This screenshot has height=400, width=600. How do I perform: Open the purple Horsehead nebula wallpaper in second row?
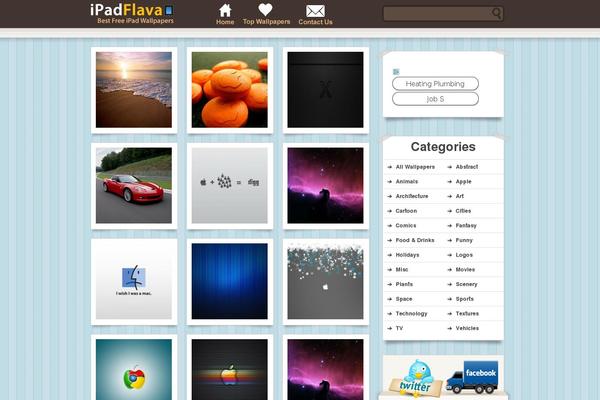point(326,186)
